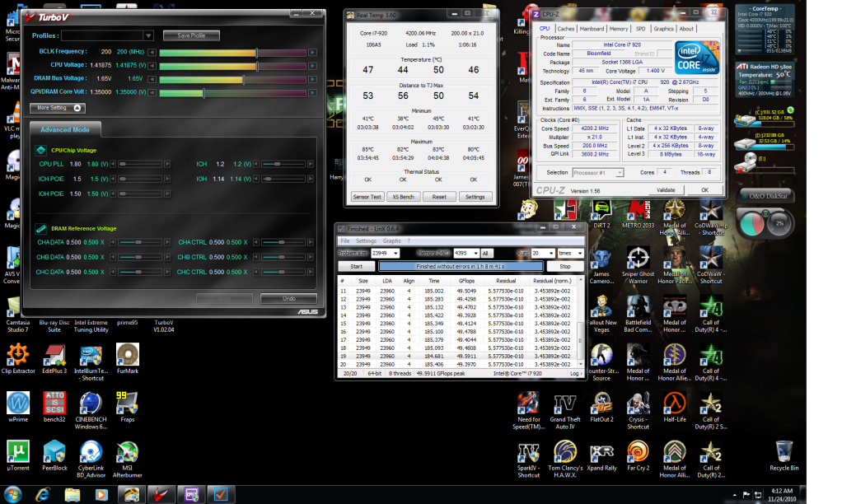Open the LinX times/minutes dropdown

(x=579, y=254)
